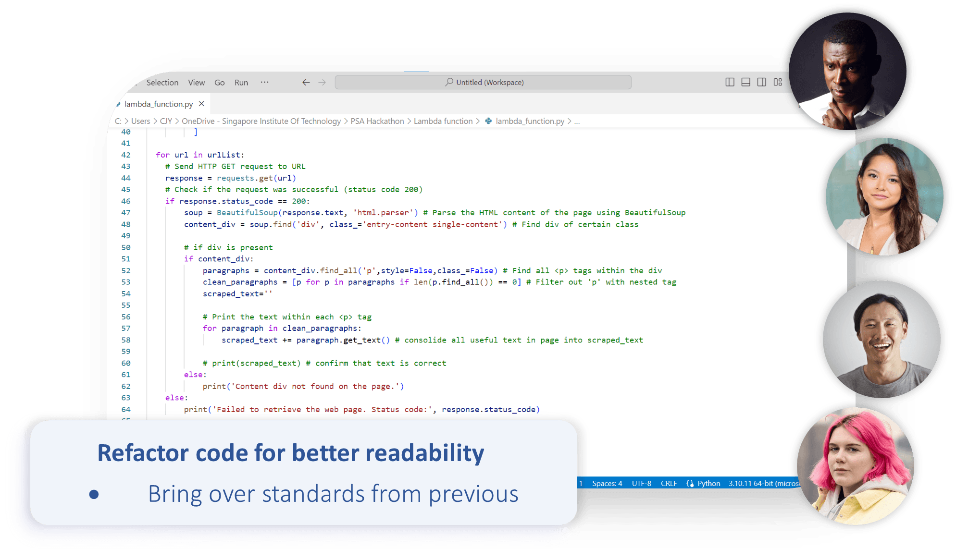Open the View menu
This screenshot has width=956, height=560.
(196, 83)
